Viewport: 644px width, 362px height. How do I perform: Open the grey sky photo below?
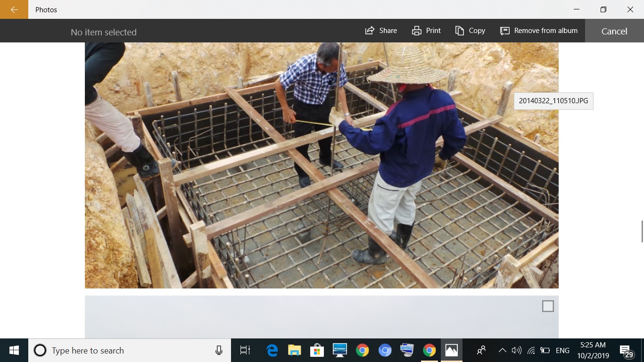[322, 317]
